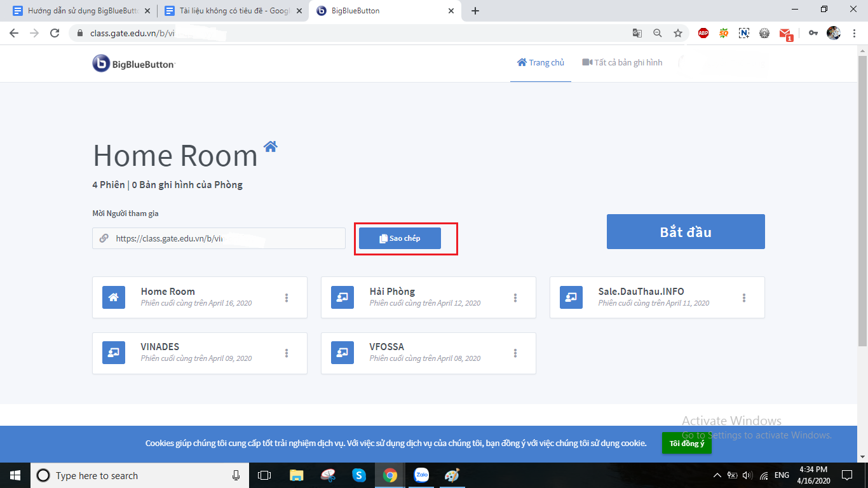Open options menu for Sale.DauThau.INFO card
The width and height of the screenshot is (868, 488).
[x=744, y=297]
